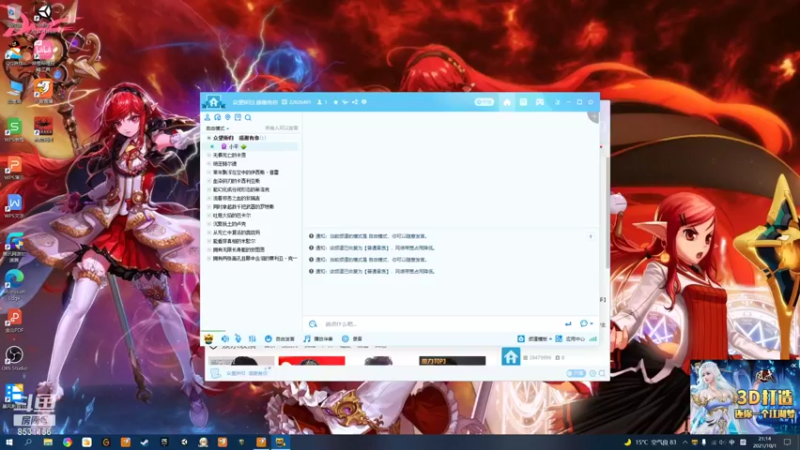Viewport: 800px width, 450px height.
Task: Click the search icon above the channel list
Action: (x=248, y=117)
